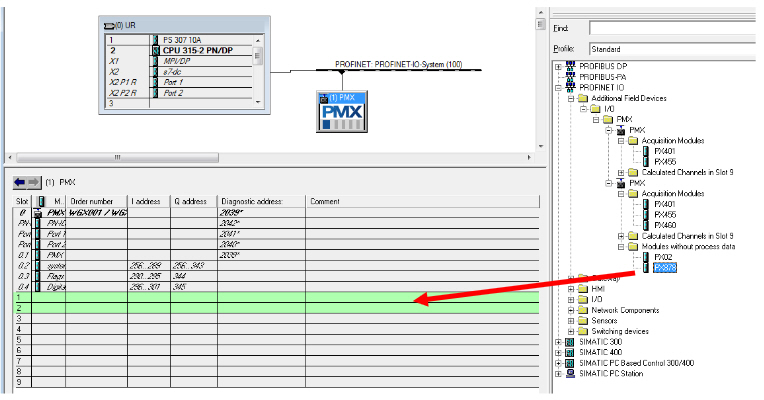The image size is (764, 400).
Task: Select slot 3 row in table
Action: coord(276,319)
